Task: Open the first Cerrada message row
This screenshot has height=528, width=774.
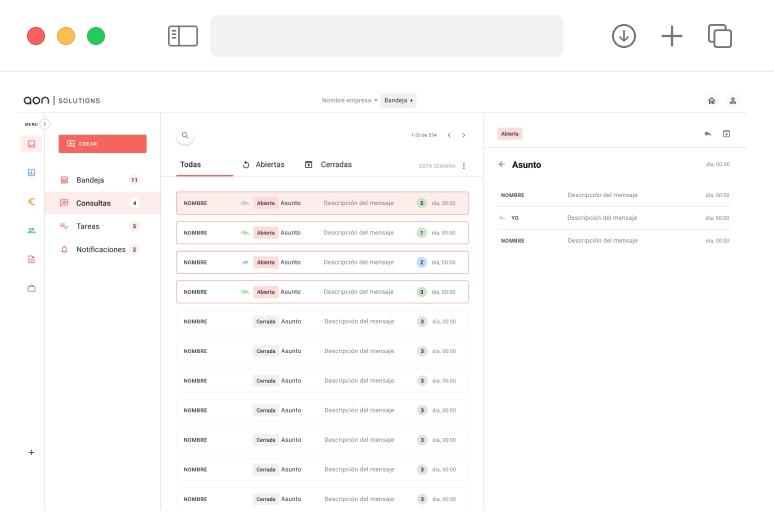Action: click(322, 321)
